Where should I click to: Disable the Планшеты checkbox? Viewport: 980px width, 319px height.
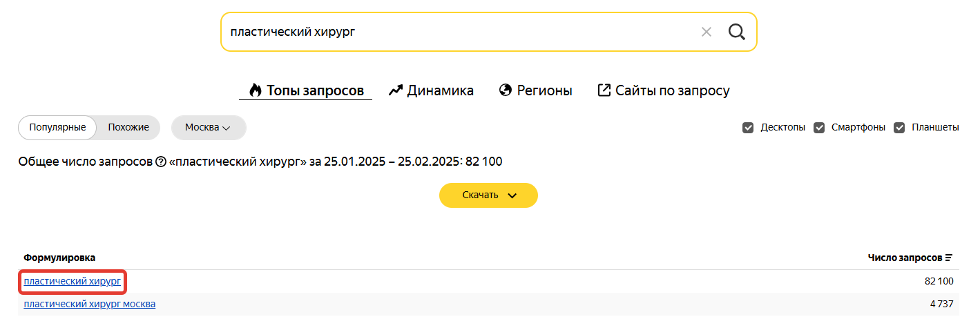click(x=899, y=128)
